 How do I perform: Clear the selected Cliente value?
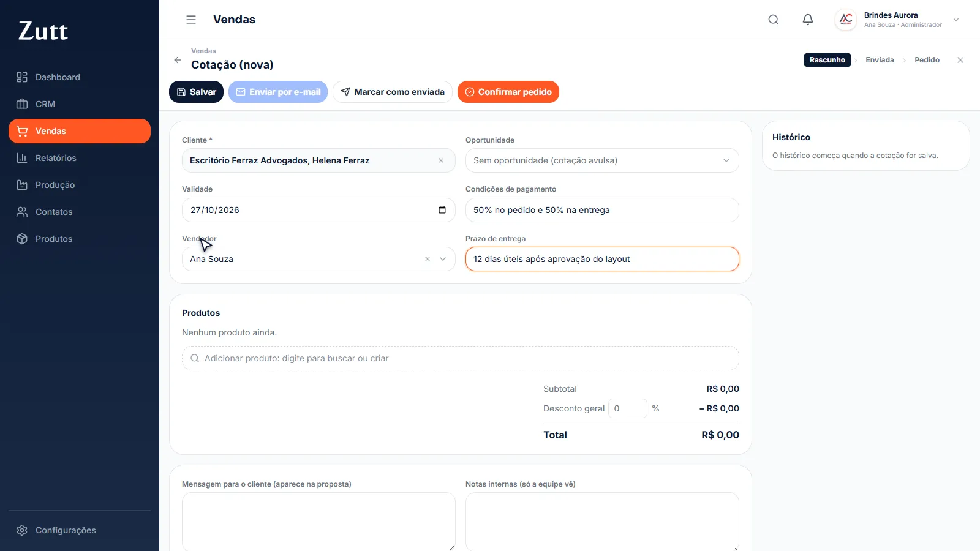pyautogui.click(x=441, y=160)
